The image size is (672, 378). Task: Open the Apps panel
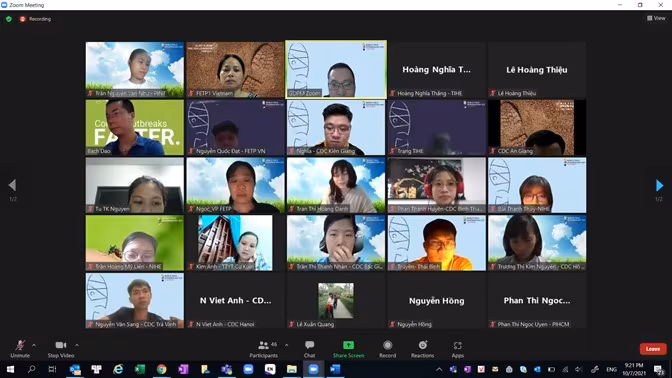(457, 349)
